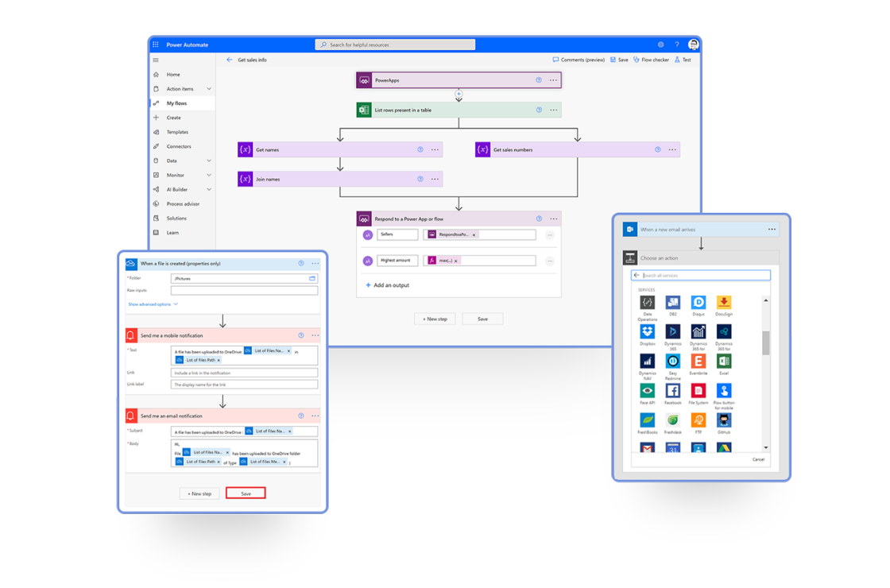The image size is (890, 588).
Task: Open the settings gear in header
Action: coord(660,44)
